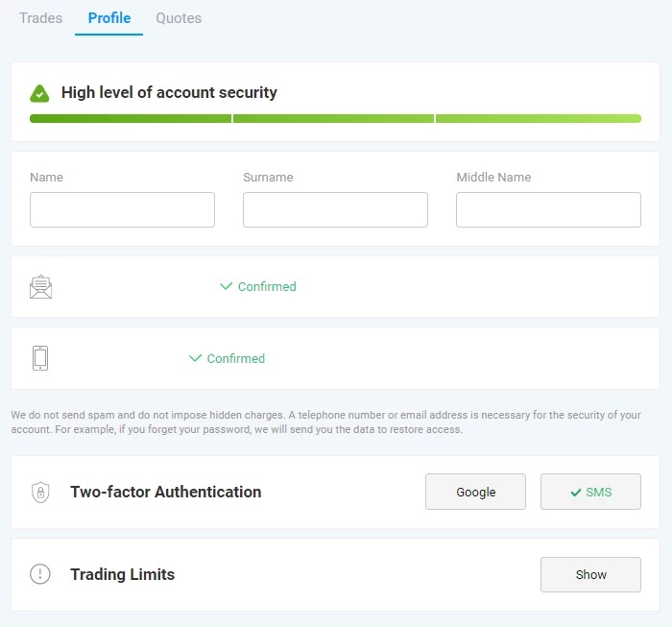This screenshot has height=627, width=672.
Task: Click the email envelope icon
Action: (x=40, y=286)
